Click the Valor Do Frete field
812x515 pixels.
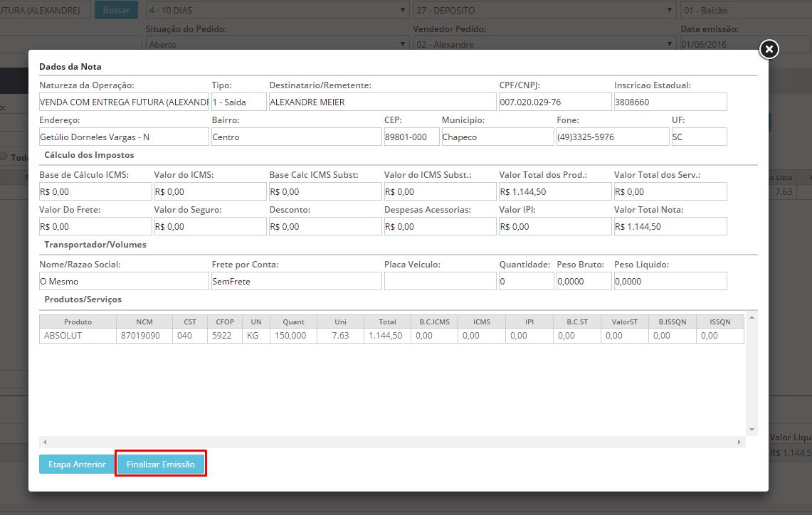click(x=95, y=226)
